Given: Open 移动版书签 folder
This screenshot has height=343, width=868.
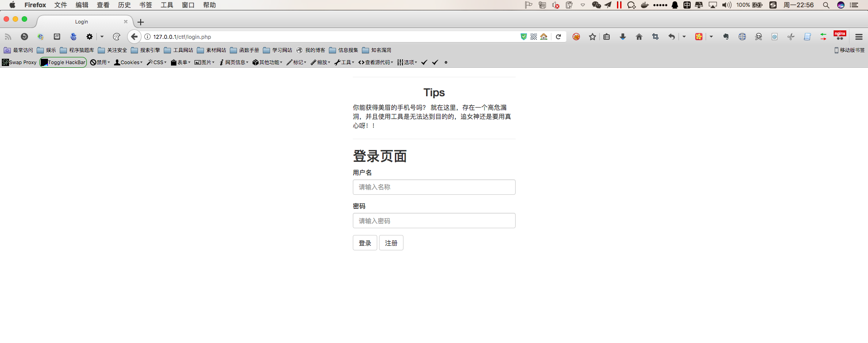Looking at the screenshot, I should point(849,50).
